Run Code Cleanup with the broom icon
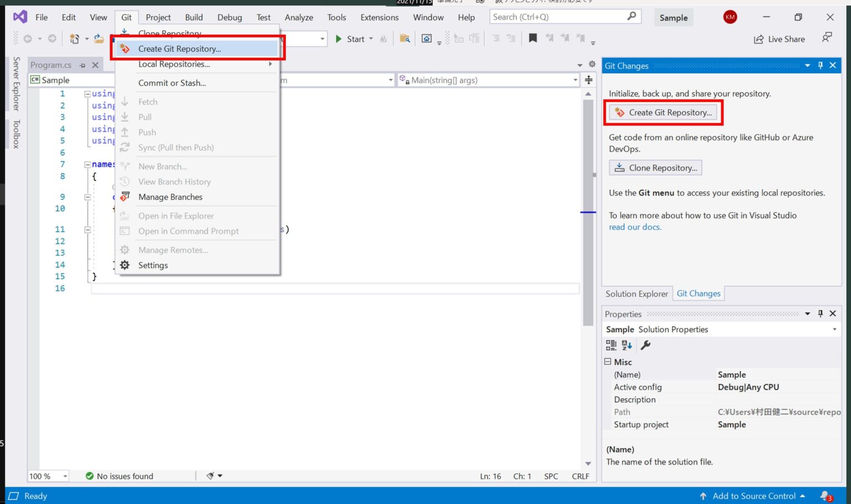The image size is (851, 504). [x=209, y=476]
